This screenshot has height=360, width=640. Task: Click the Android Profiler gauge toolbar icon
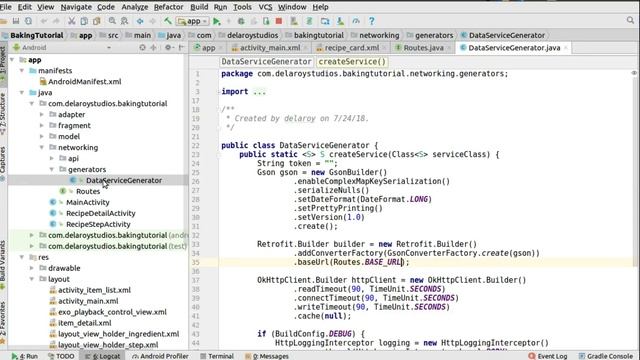(356, 21)
